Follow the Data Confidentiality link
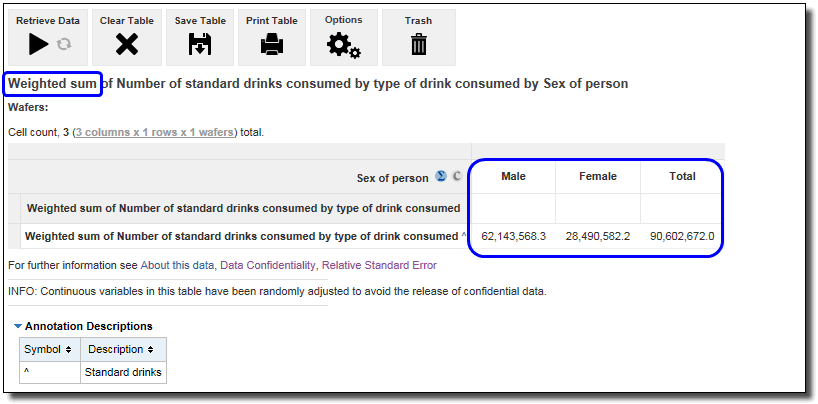 coord(266,265)
